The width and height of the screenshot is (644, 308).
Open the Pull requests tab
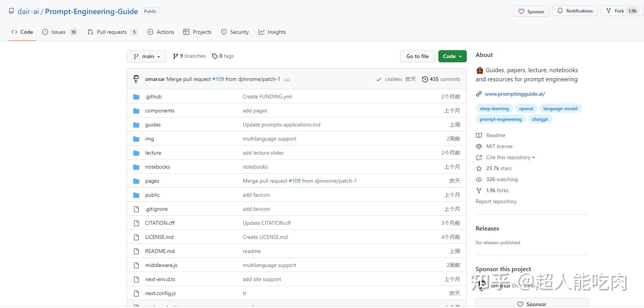point(112,32)
